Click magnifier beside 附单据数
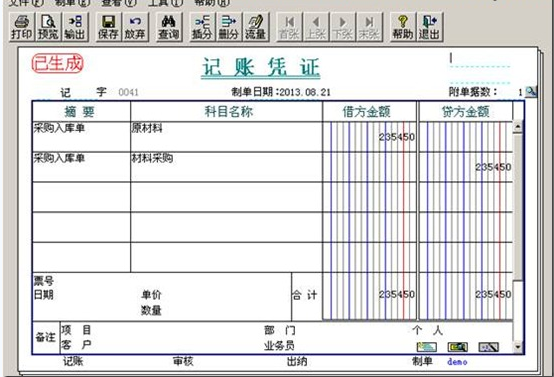554x377 pixels. (x=531, y=92)
